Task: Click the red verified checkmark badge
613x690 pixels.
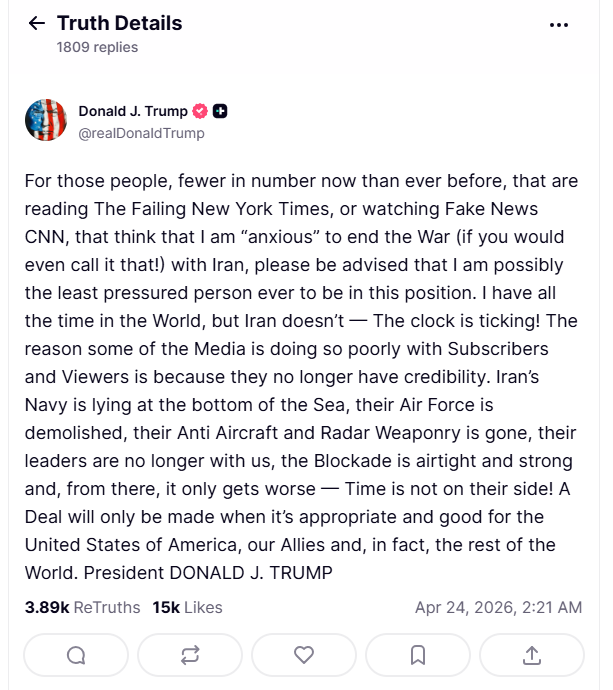Action: pyautogui.click(x=200, y=111)
